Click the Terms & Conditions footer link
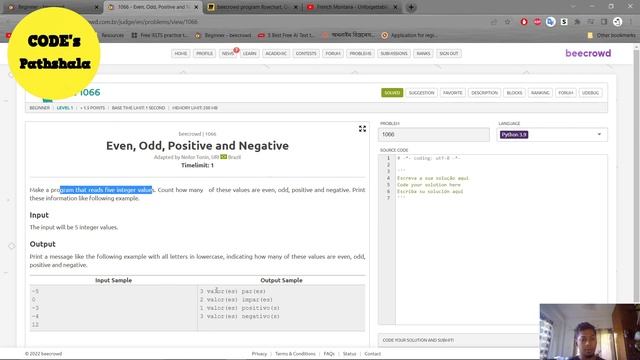The width and height of the screenshot is (640, 360). [x=295, y=354]
